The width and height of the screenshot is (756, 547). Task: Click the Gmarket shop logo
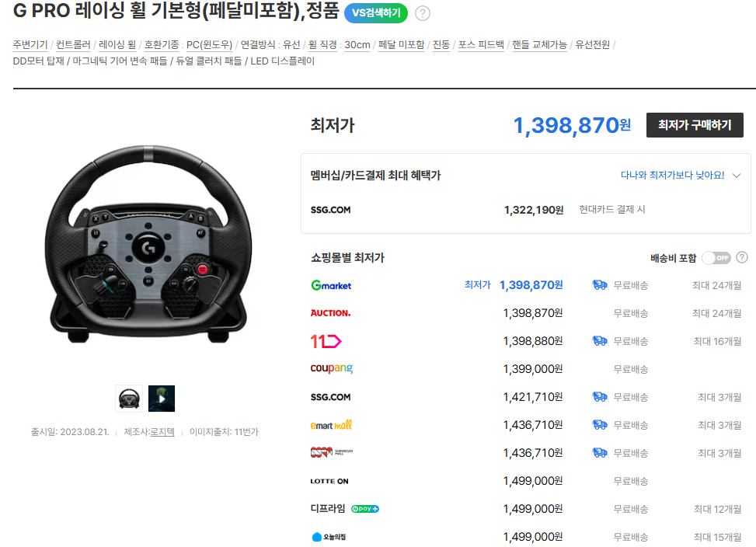331,285
